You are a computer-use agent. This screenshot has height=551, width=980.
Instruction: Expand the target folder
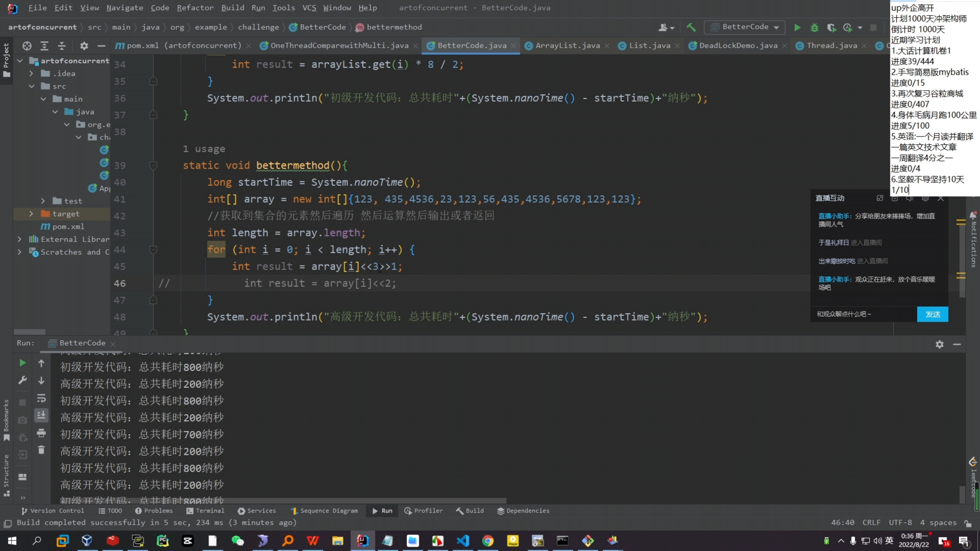tap(31, 214)
